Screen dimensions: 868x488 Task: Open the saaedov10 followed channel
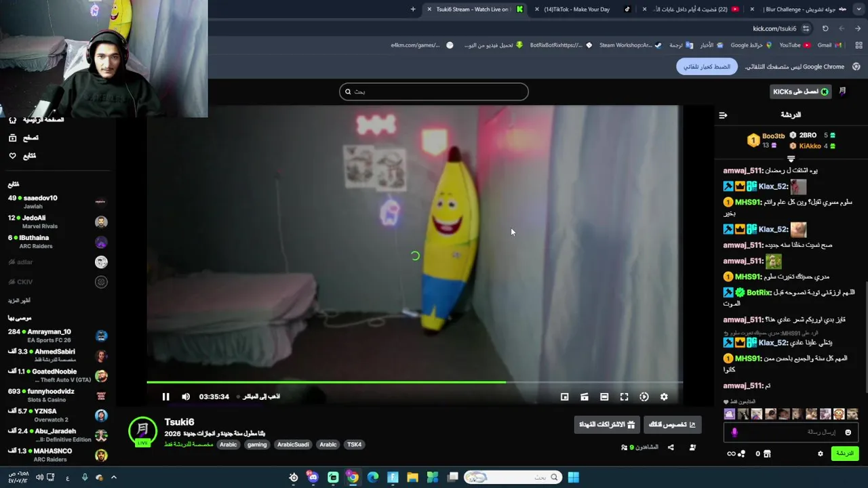(x=58, y=202)
